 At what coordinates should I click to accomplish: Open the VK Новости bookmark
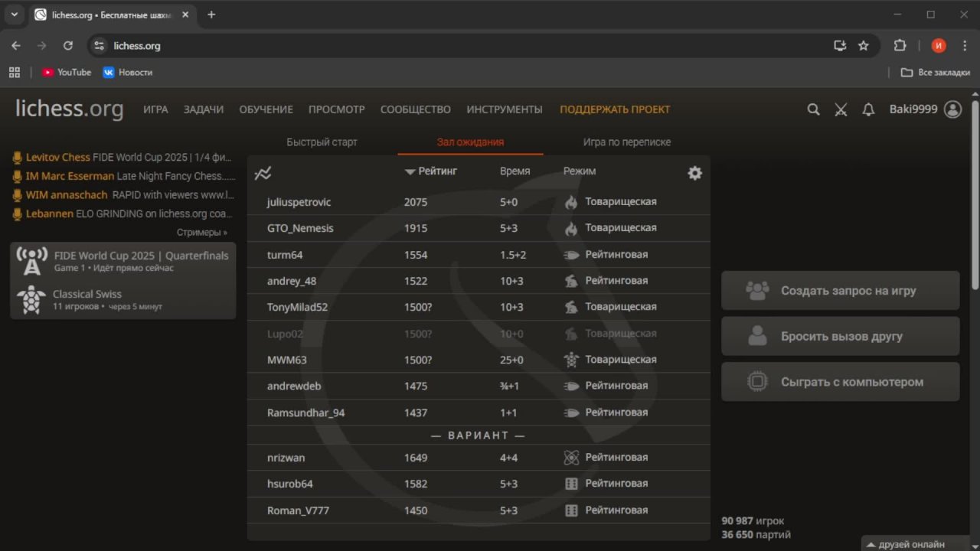click(128, 72)
